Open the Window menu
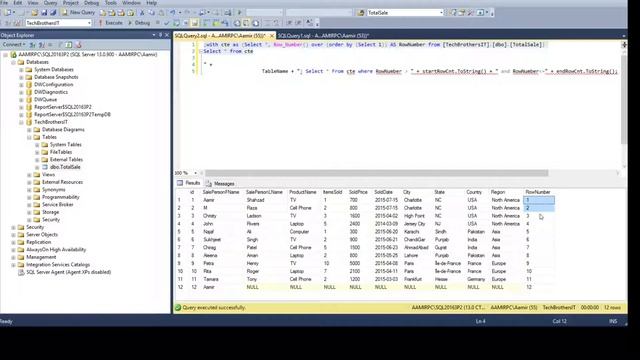 pos(131,3)
